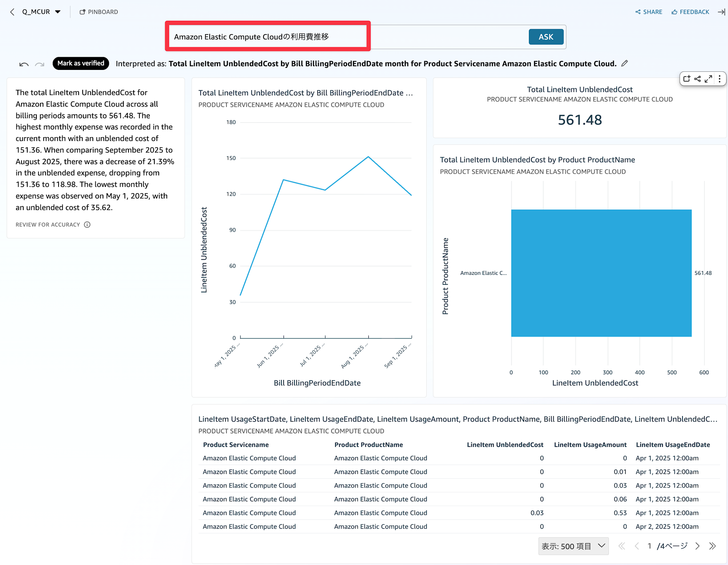Open the Pinboard
Image resolution: width=728 pixels, height=565 pixels.
click(99, 12)
